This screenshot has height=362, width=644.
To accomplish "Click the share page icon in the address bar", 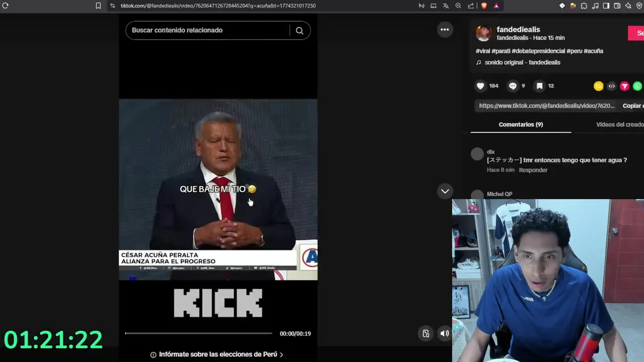I will (x=471, y=6).
